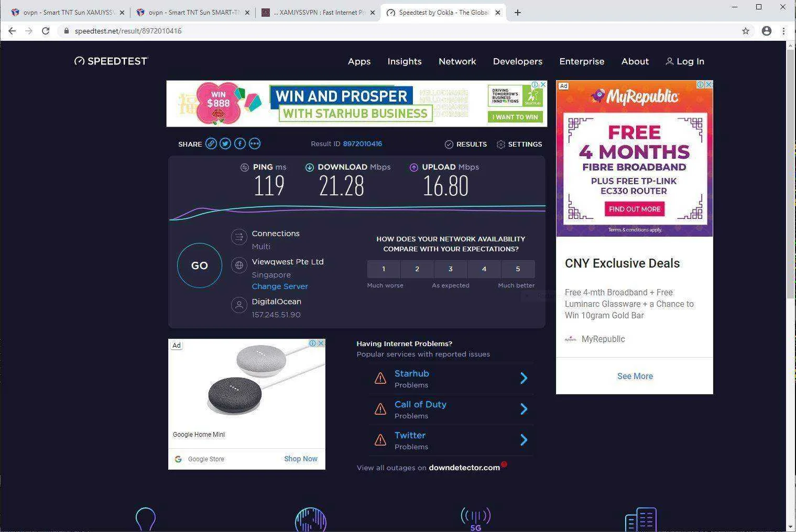Reload the page
796x532 pixels.
coord(46,31)
